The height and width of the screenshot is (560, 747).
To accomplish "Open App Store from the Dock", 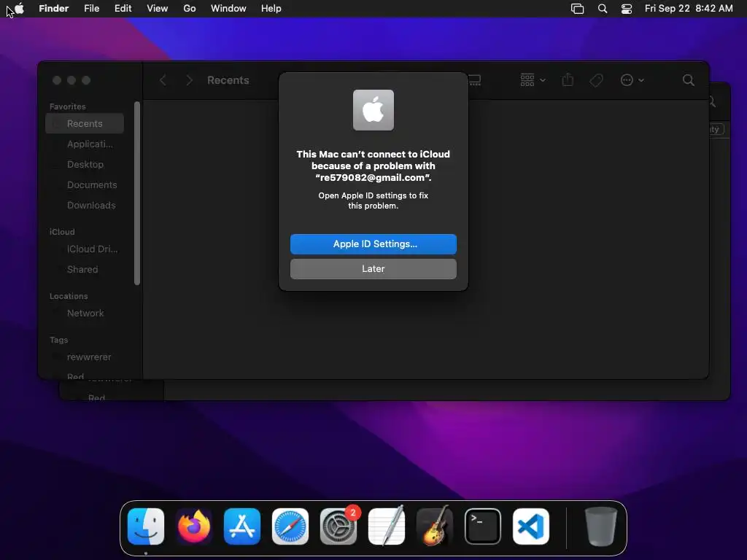I will [x=242, y=526].
